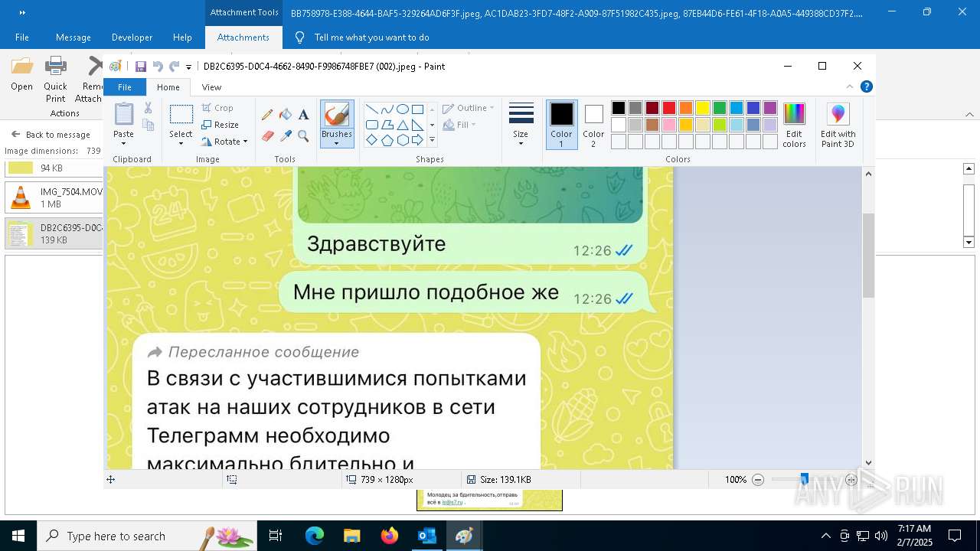Open the Outlook Message tab

(73, 37)
